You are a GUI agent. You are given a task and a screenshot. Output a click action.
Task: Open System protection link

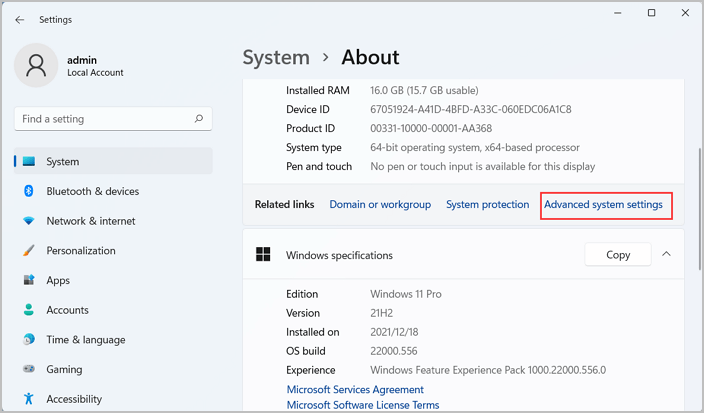[x=487, y=205]
